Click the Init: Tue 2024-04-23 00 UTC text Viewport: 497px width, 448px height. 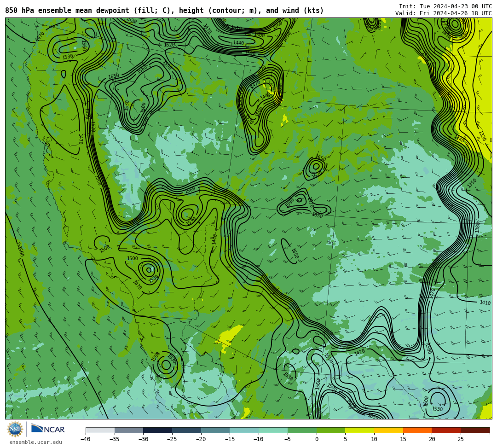coord(445,6)
